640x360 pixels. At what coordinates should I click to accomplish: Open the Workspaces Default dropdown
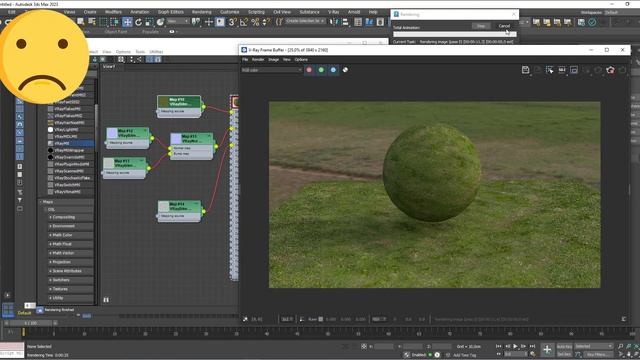pos(612,12)
